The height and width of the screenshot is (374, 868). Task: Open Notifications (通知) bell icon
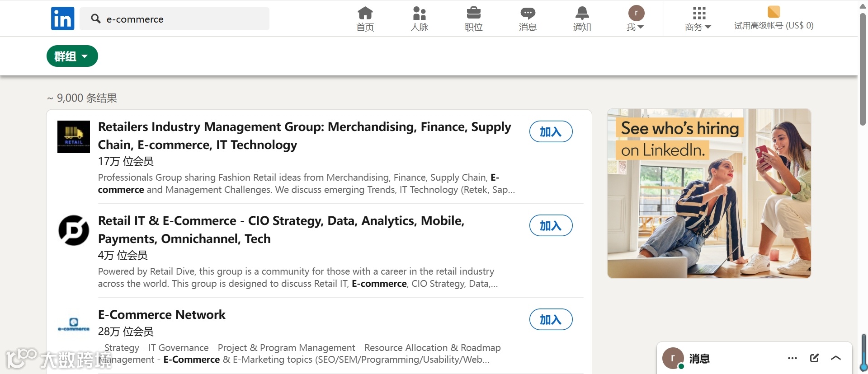point(582,13)
